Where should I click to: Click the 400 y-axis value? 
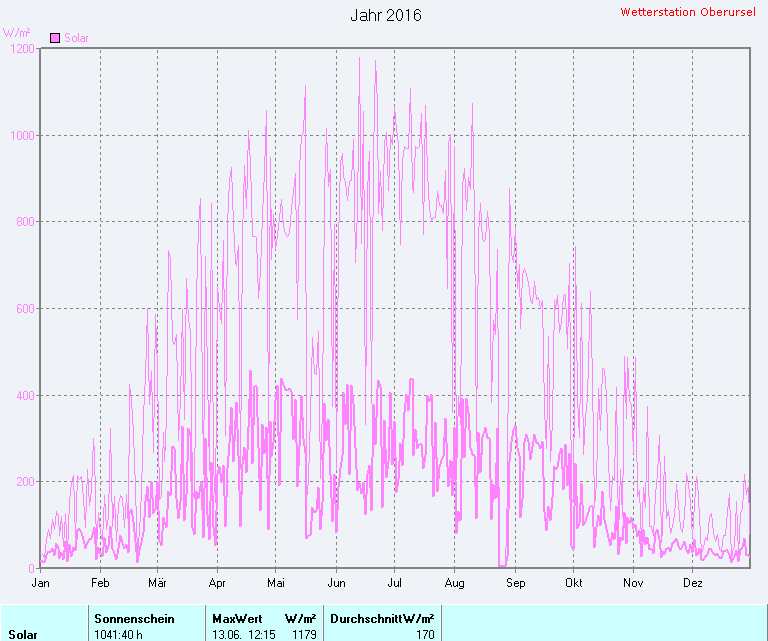25,395
